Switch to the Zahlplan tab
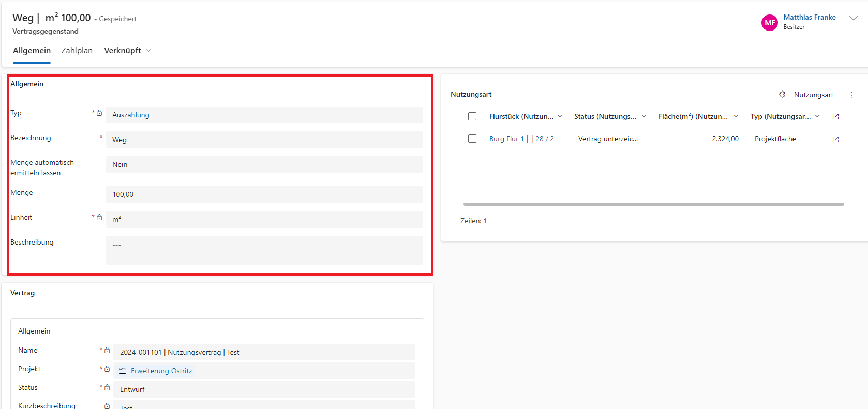This screenshot has width=868, height=409. coord(77,51)
